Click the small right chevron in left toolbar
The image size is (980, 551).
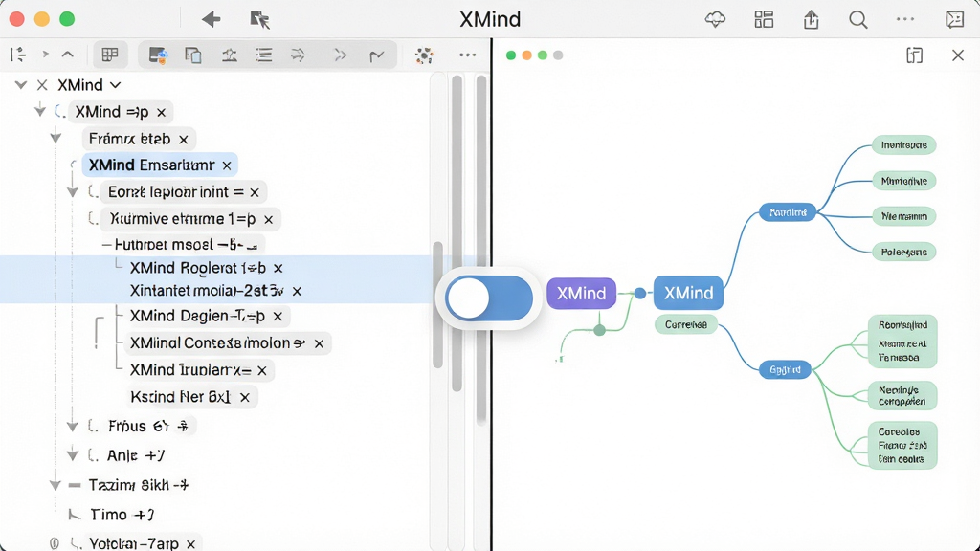(45, 55)
